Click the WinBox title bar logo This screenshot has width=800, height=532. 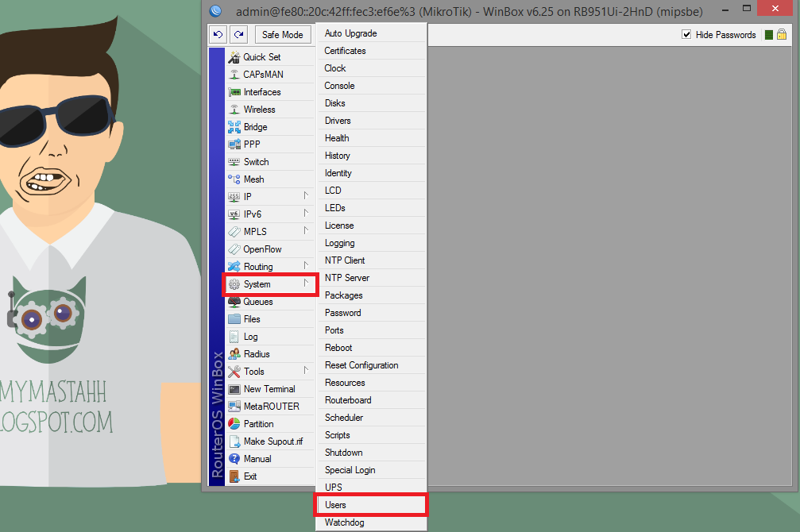[216, 10]
